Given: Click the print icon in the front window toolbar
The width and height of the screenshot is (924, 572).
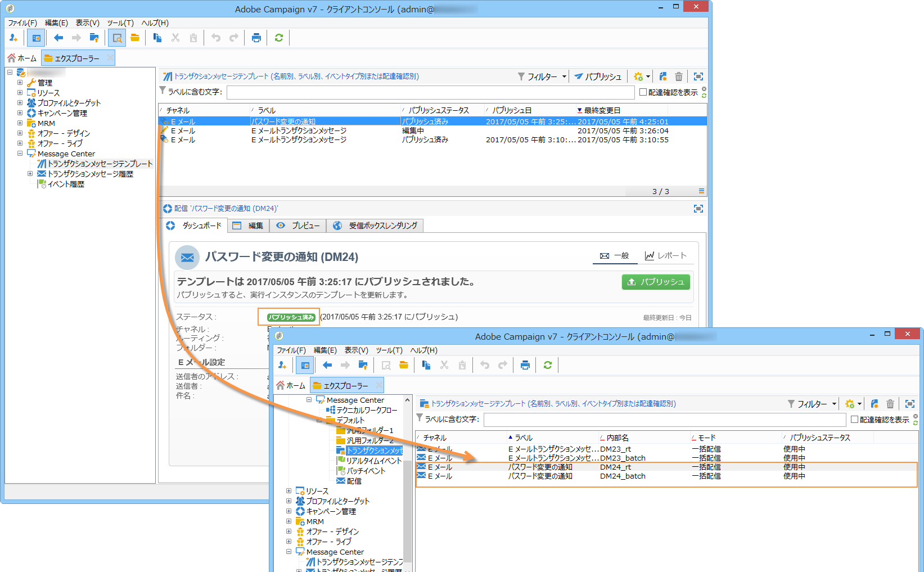Looking at the screenshot, I should pyautogui.click(x=525, y=365).
